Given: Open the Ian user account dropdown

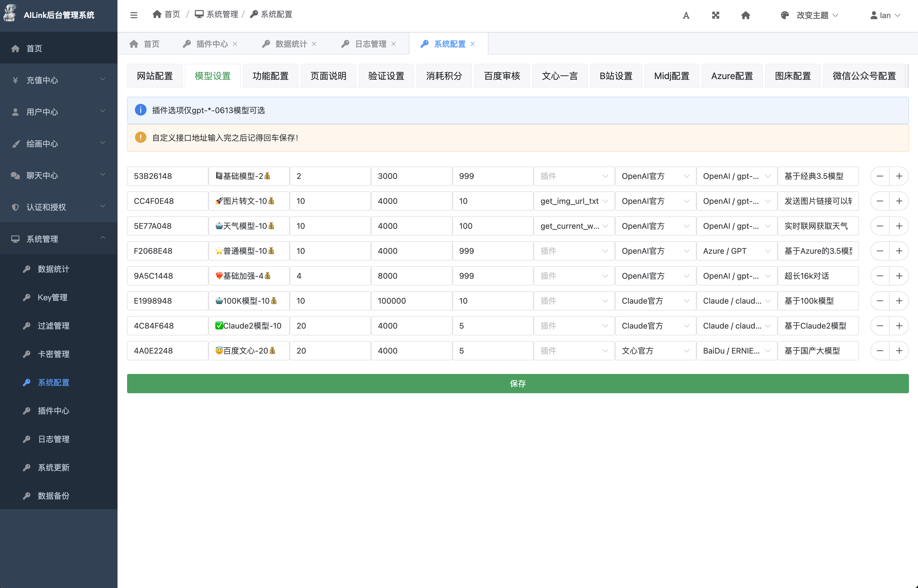Looking at the screenshot, I should tap(885, 15).
